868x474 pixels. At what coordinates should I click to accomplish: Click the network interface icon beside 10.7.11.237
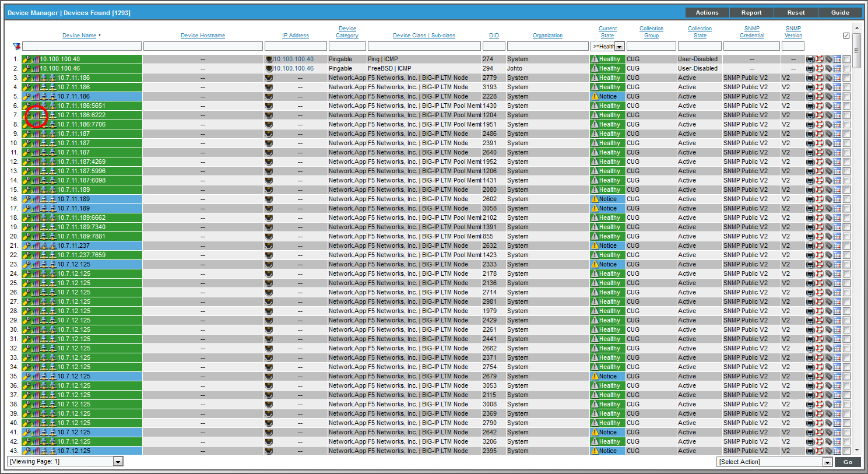44,245
